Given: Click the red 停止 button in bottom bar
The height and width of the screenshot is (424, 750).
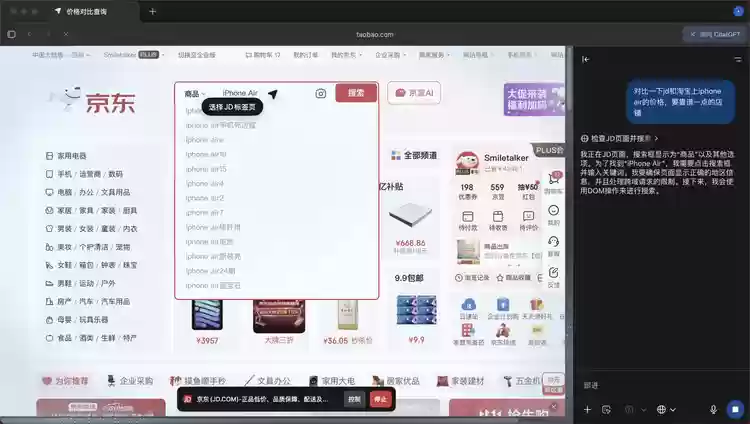Looking at the screenshot, I should 380,399.
